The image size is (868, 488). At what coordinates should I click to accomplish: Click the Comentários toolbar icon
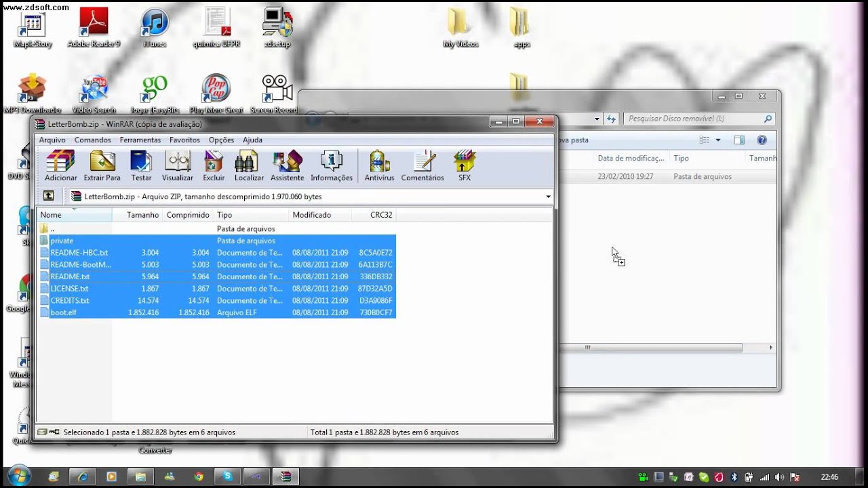point(422,166)
